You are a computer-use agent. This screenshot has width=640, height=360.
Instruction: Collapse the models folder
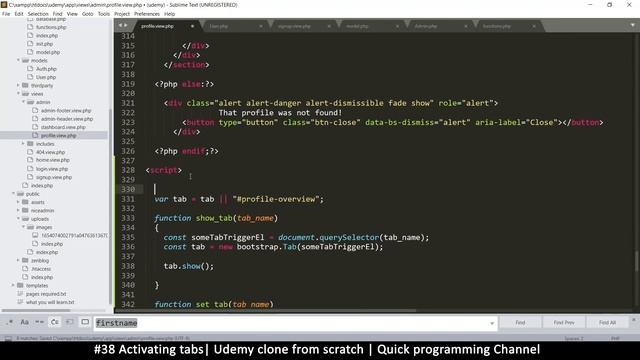coord(18,60)
